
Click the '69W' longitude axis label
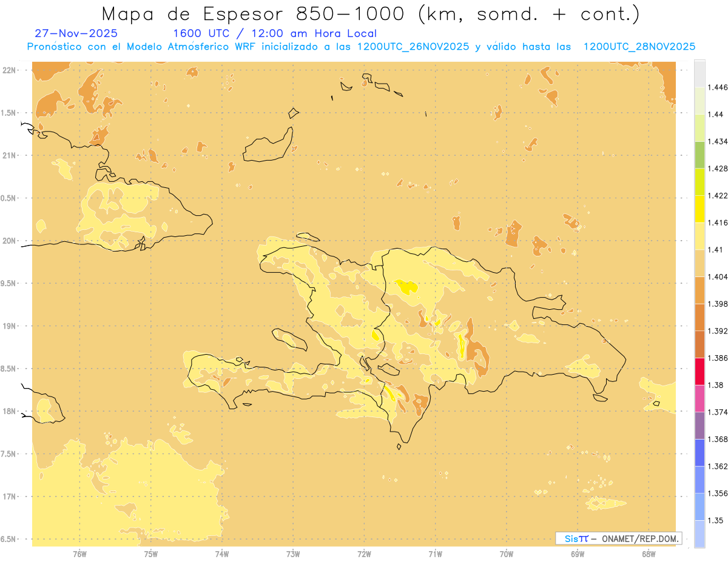point(578,554)
